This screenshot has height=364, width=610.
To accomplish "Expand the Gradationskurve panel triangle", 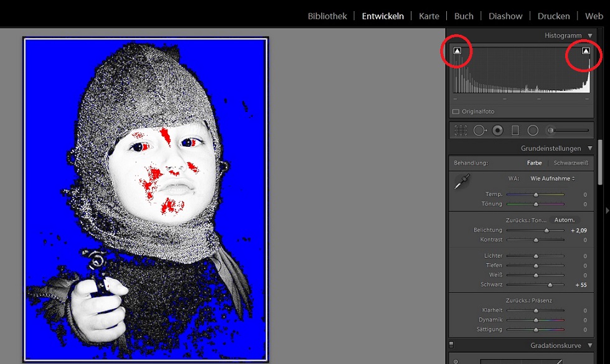I will pos(589,345).
